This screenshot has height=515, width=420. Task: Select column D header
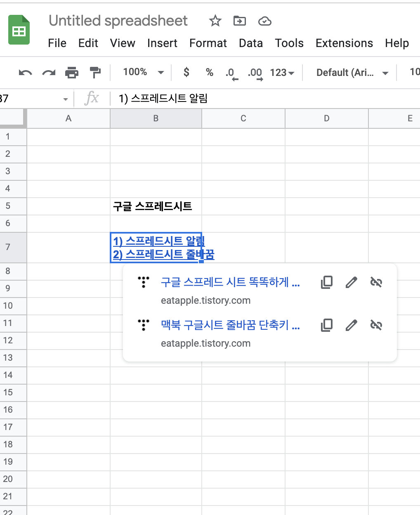pos(327,118)
